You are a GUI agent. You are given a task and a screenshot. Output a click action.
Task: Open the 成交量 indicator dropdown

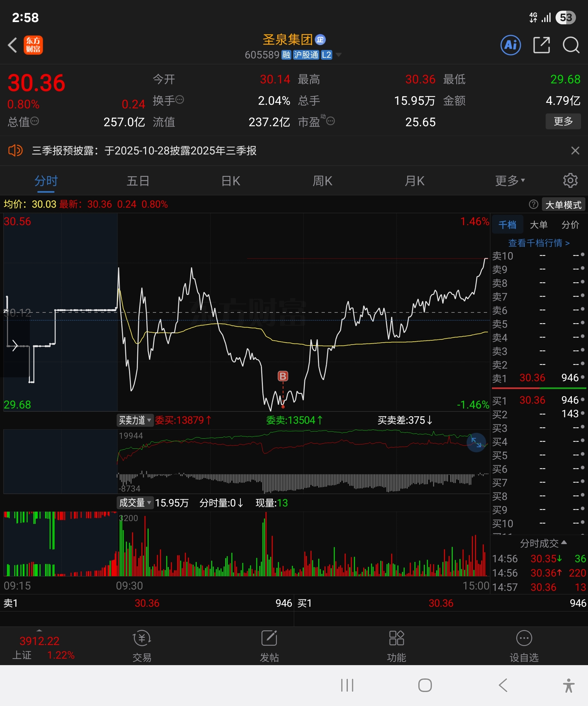click(x=135, y=503)
